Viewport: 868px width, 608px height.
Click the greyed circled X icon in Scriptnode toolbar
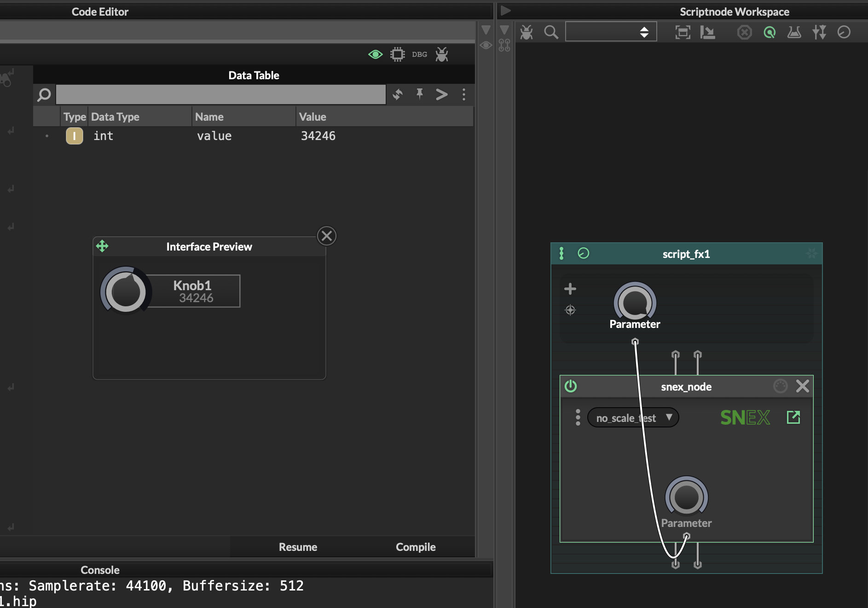(x=744, y=32)
